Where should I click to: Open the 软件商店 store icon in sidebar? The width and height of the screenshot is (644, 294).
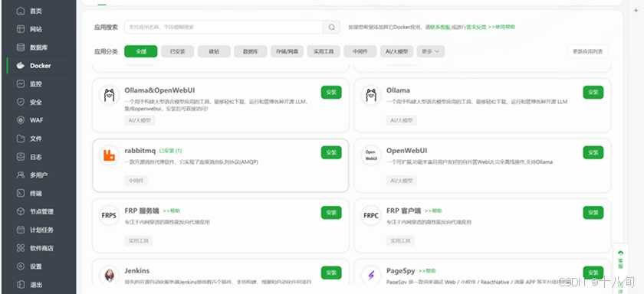[x=21, y=248]
